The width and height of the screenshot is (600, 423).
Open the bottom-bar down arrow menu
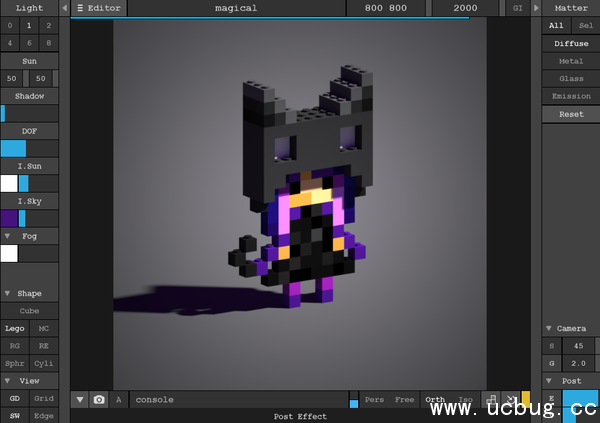click(x=80, y=400)
